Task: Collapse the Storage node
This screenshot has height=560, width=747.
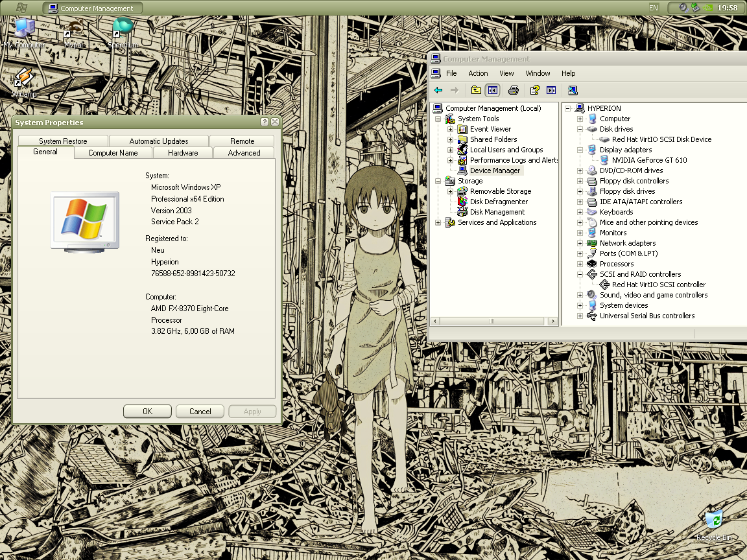Action: pyautogui.click(x=438, y=181)
